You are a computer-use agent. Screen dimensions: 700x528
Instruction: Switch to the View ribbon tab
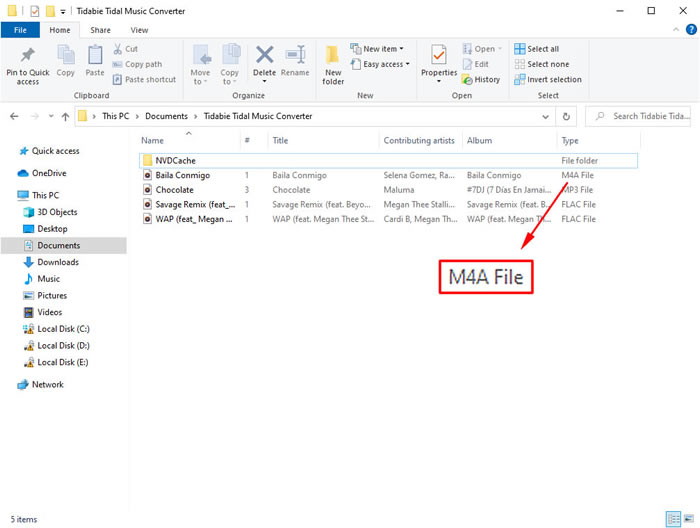[139, 30]
